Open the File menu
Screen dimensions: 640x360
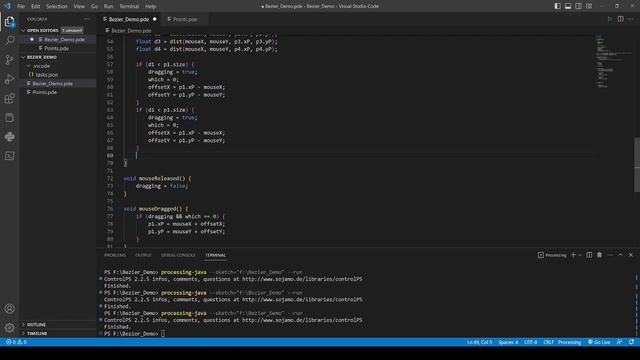[21, 6]
